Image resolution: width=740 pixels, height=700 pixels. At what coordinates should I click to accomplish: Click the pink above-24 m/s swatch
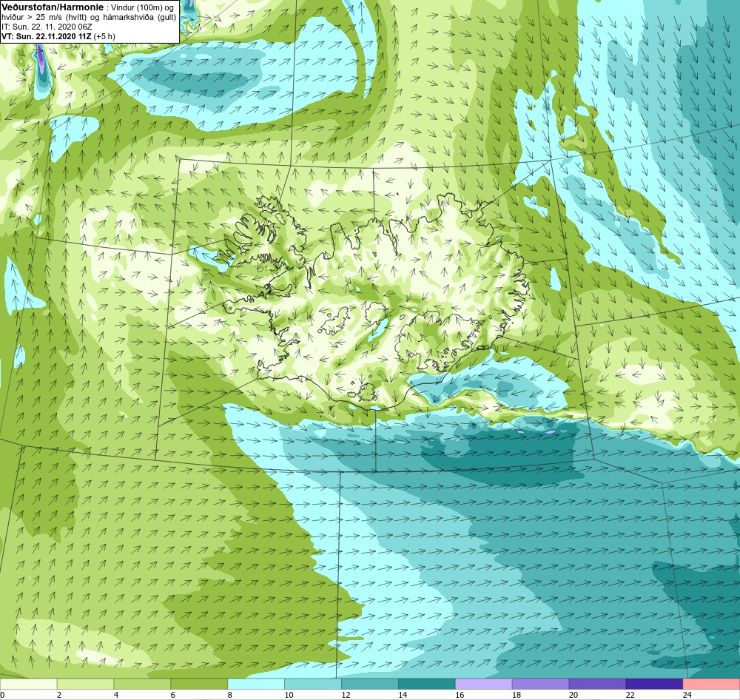point(711,684)
